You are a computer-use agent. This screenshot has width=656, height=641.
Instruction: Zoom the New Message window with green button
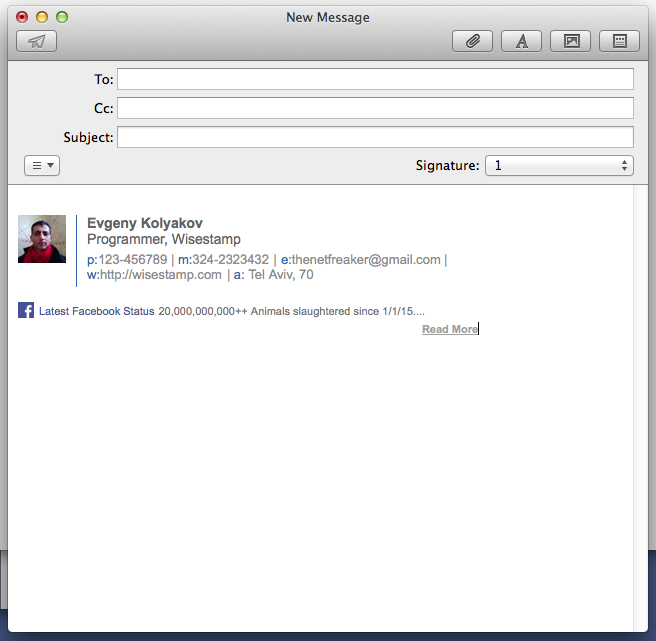(62, 17)
